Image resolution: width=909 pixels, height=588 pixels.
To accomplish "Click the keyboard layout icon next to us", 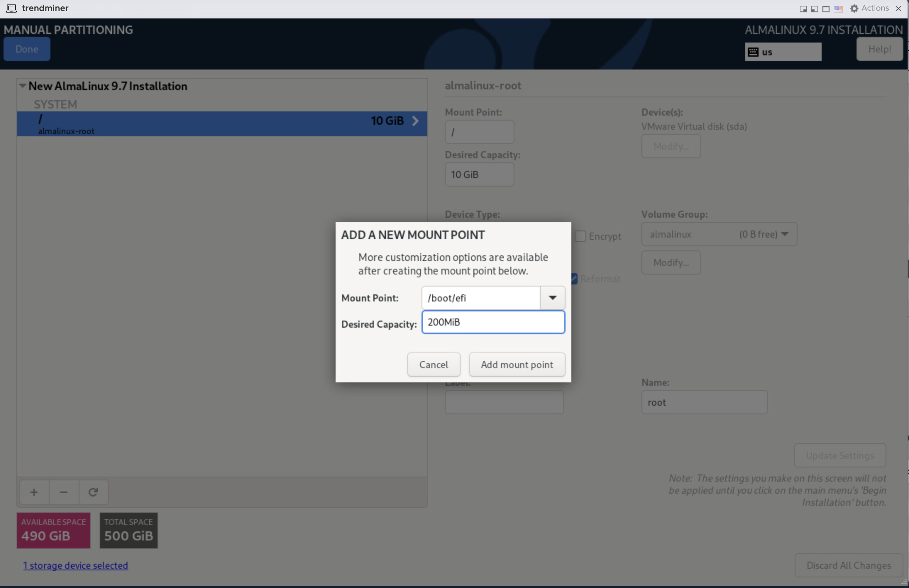I will tap(753, 52).
